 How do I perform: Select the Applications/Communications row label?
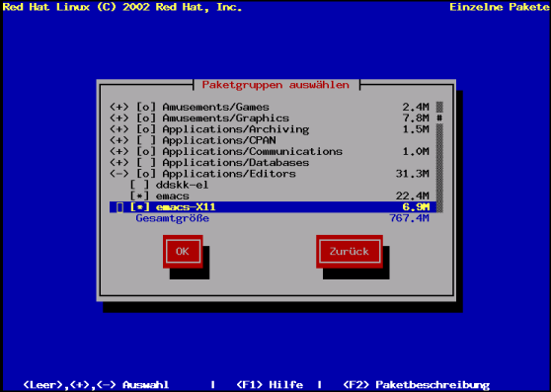(252, 151)
